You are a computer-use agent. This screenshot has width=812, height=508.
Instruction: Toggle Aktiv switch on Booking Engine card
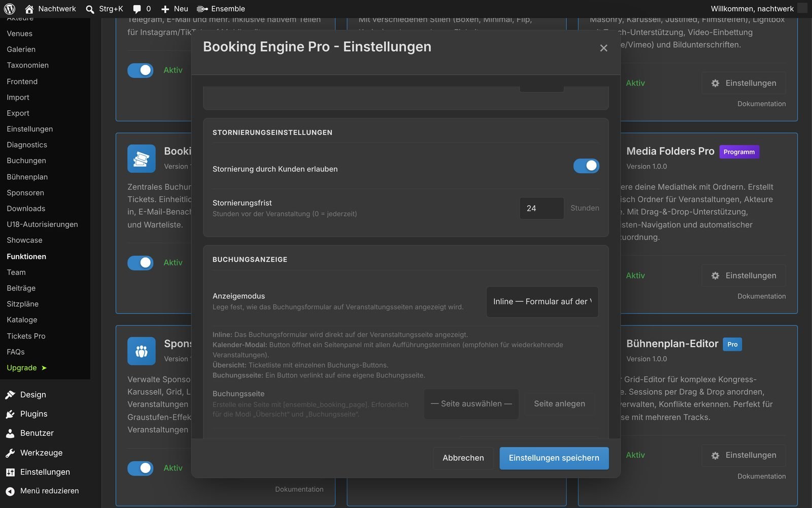pyautogui.click(x=141, y=263)
